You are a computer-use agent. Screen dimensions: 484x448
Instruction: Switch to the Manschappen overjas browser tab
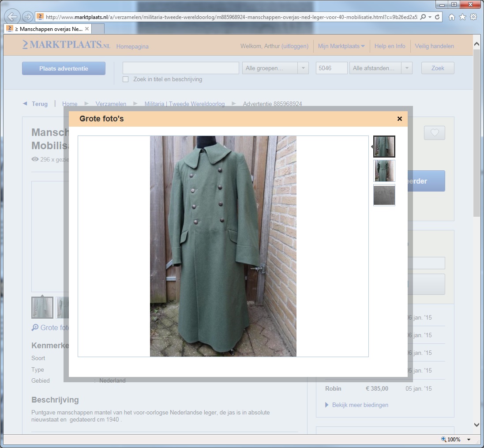[x=48, y=29]
